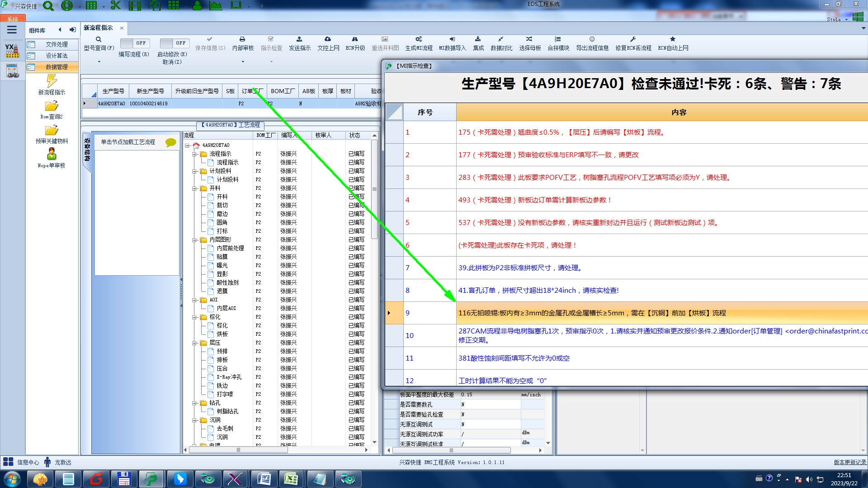868x488 pixels.
Task: Toggle the 编写流程 OFF switch
Action: (134, 43)
